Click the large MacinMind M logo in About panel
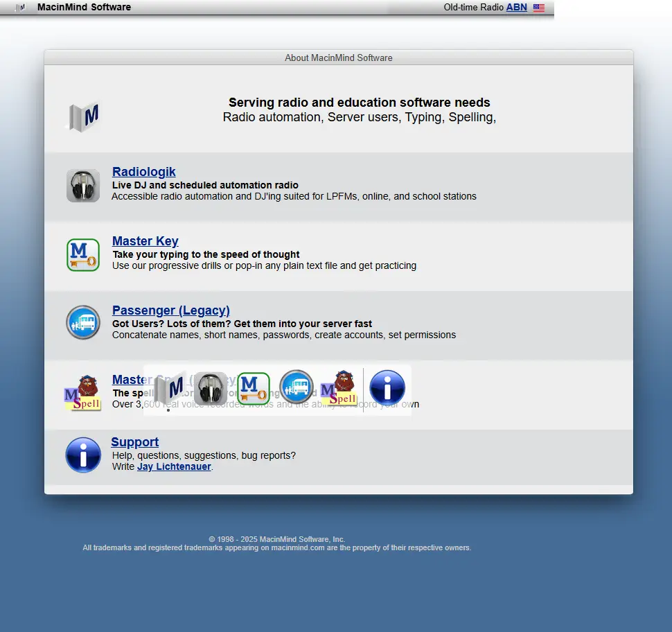This screenshot has width=672, height=632. coord(84,116)
